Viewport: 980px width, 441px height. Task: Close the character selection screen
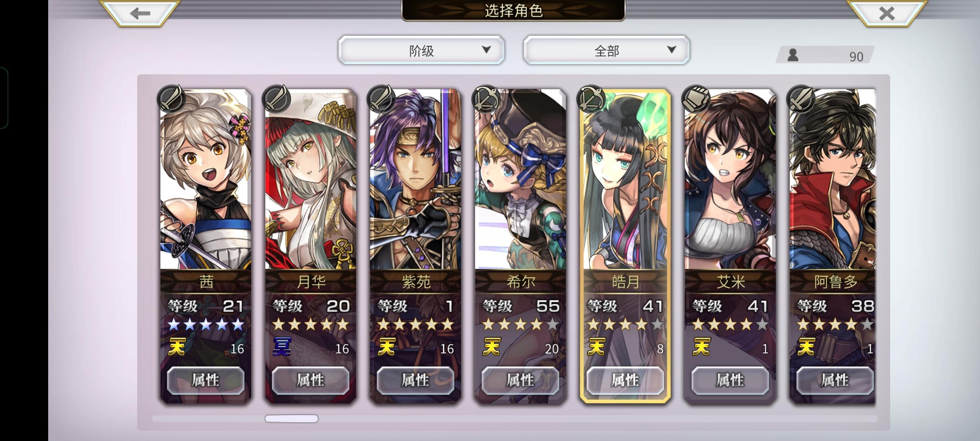886,13
